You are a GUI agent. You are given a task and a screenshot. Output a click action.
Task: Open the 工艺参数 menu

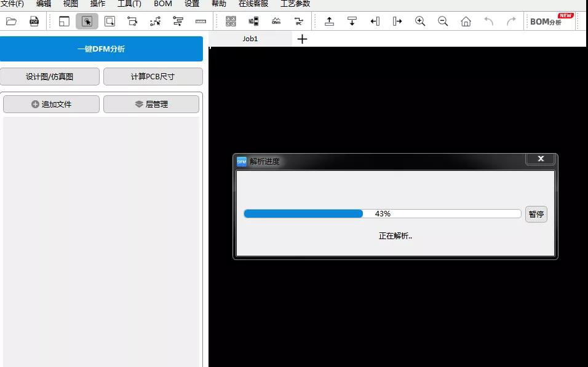[x=293, y=4]
